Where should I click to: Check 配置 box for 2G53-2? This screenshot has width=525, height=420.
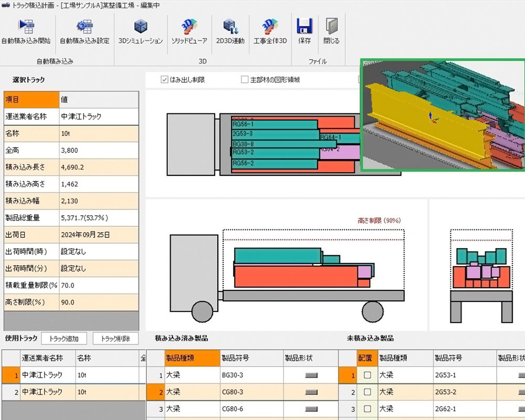(x=367, y=392)
